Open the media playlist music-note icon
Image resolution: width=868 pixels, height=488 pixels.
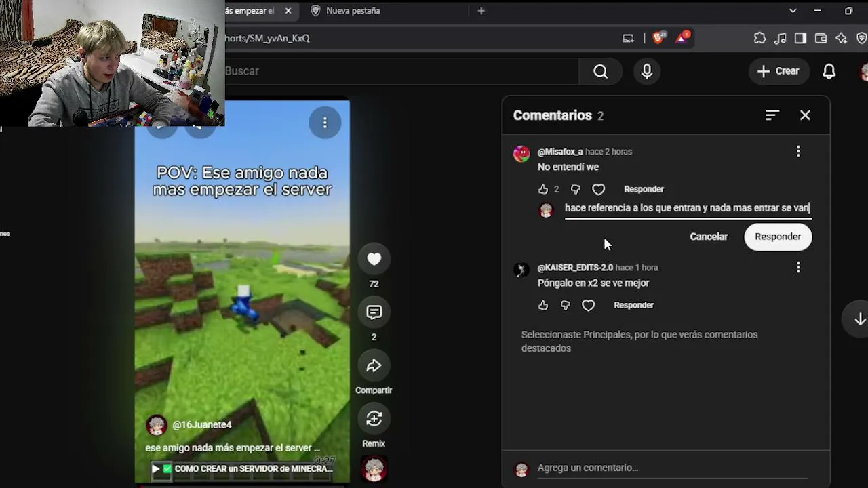click(780, 38)
